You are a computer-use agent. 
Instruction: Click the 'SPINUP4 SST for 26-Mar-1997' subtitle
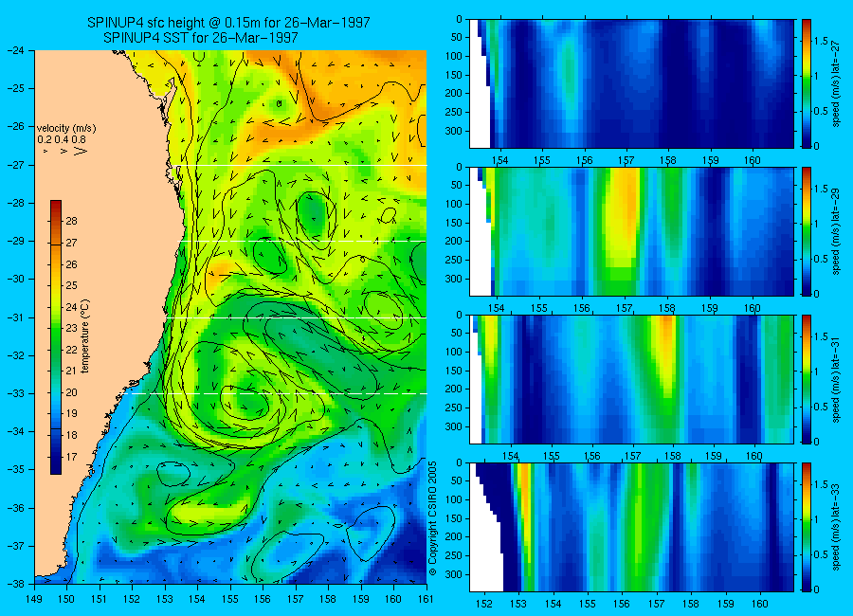tap(200, 38)
